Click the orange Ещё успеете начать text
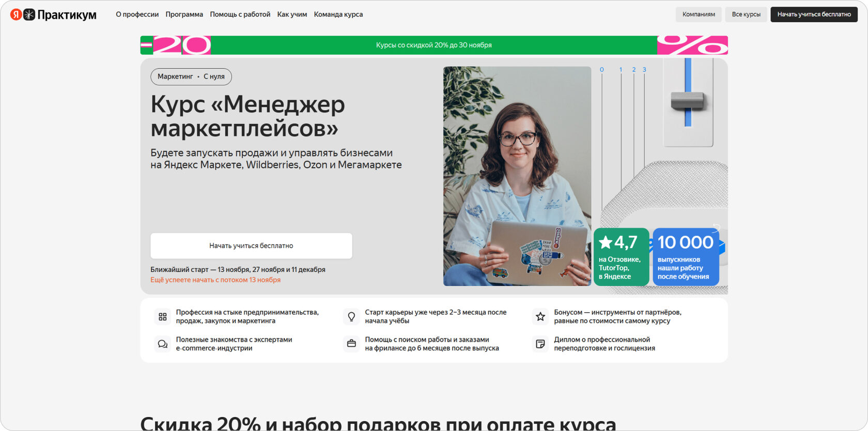This screenshot has width=868, height=431. [x=215, y=280]
